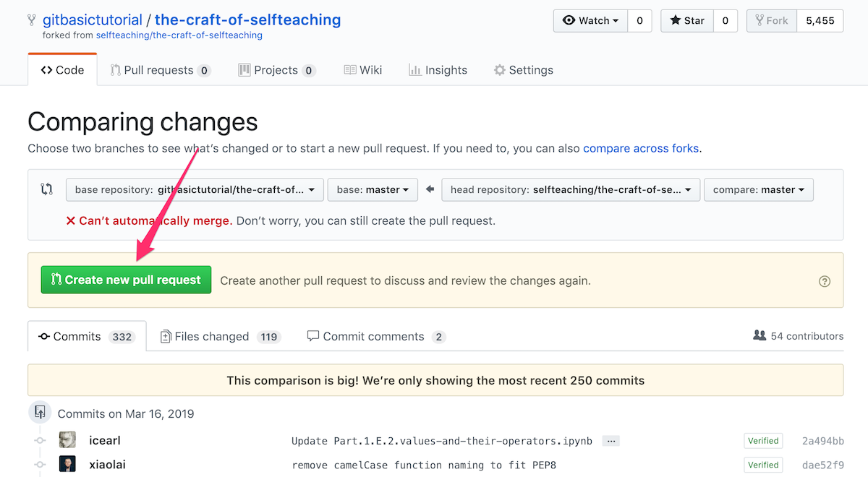The height and width of the screenshot is (477, 868).
Task: Follow the compare across forks link
Action: 641,148
